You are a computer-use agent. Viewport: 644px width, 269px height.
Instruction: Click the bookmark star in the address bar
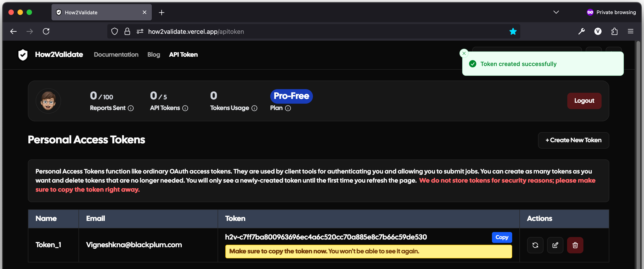(x=513, y=32)
